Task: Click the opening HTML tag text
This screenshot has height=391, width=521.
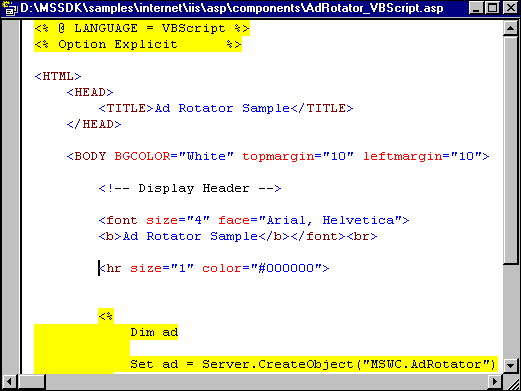Action: [x=58, y=76]
